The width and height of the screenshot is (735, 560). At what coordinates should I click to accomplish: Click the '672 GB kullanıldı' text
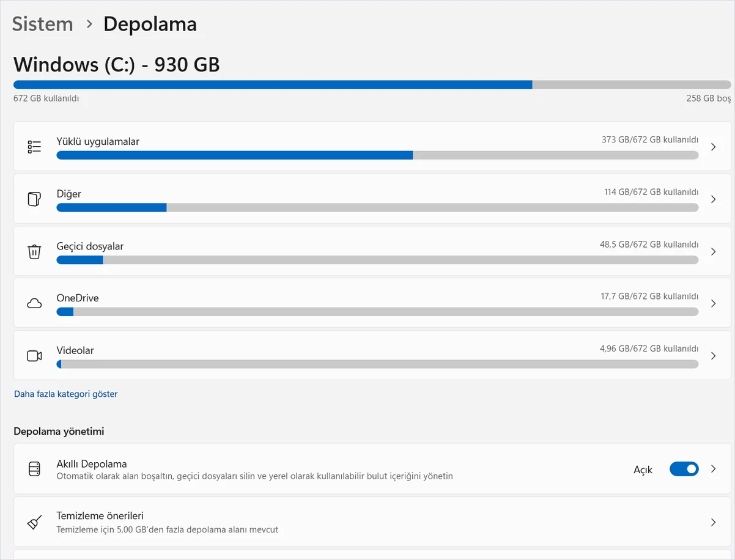click(46, 98)
